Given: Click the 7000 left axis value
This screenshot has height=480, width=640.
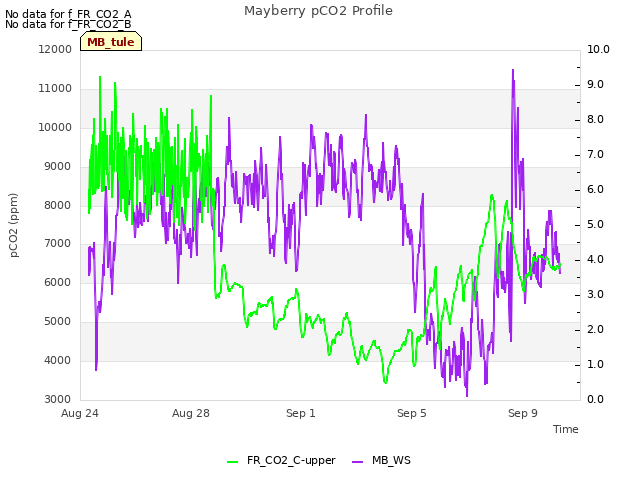Looking at the screenshot, I should 58,244.
